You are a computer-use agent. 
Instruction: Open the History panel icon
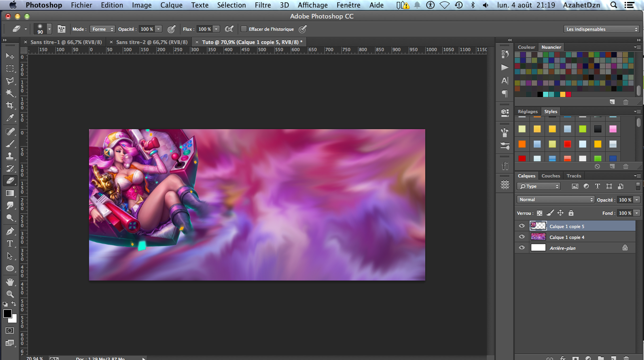pos(505,54)
